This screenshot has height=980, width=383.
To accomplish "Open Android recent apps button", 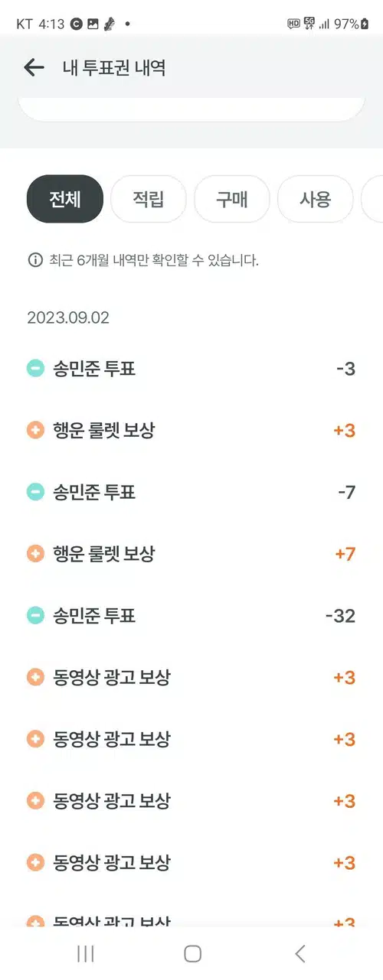I will click(86, 953).
